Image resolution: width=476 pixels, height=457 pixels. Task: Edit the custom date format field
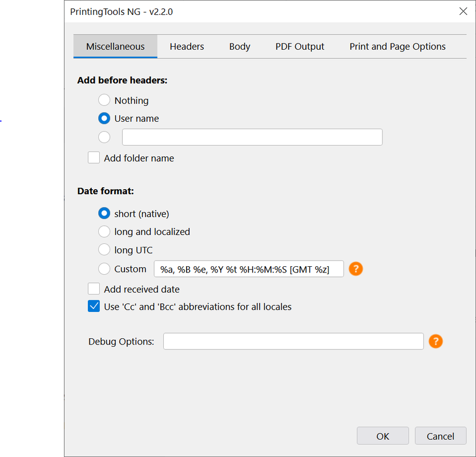249,269
